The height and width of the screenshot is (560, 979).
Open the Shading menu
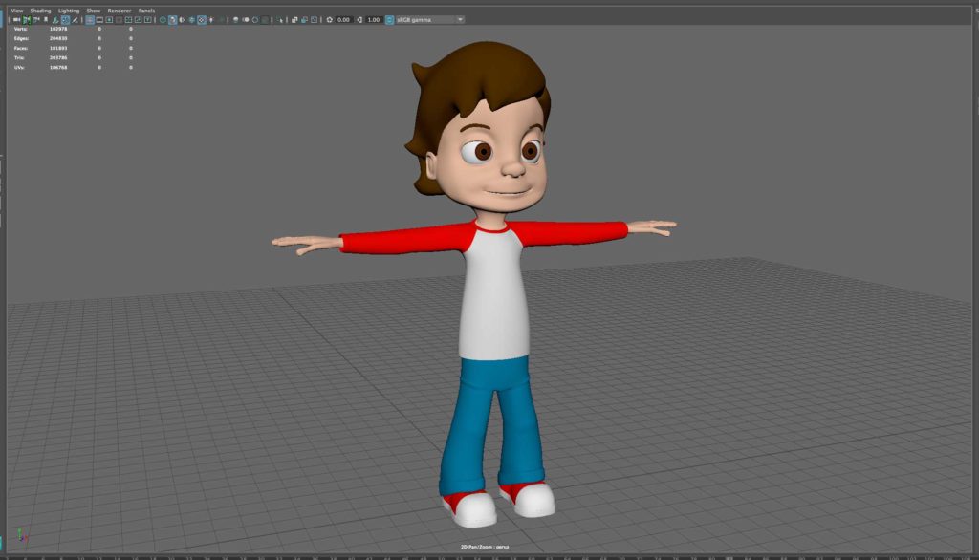pos(40,11)
